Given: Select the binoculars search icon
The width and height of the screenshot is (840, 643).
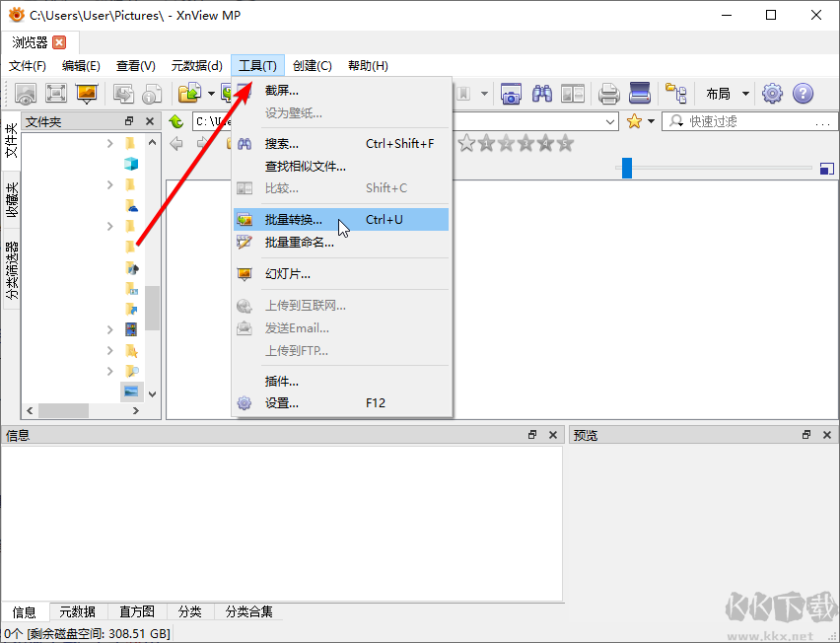Looking at the screenshot, I should point(542,94).
